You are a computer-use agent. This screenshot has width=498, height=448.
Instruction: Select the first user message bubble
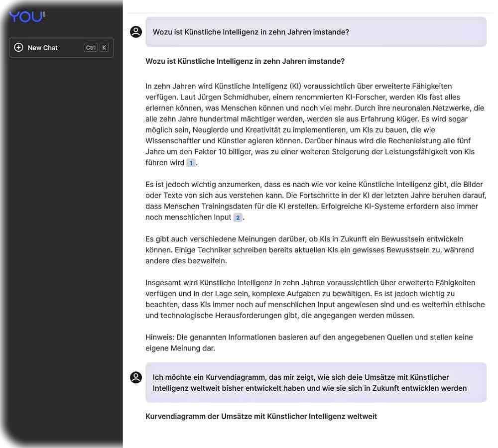tap(316, 32)
